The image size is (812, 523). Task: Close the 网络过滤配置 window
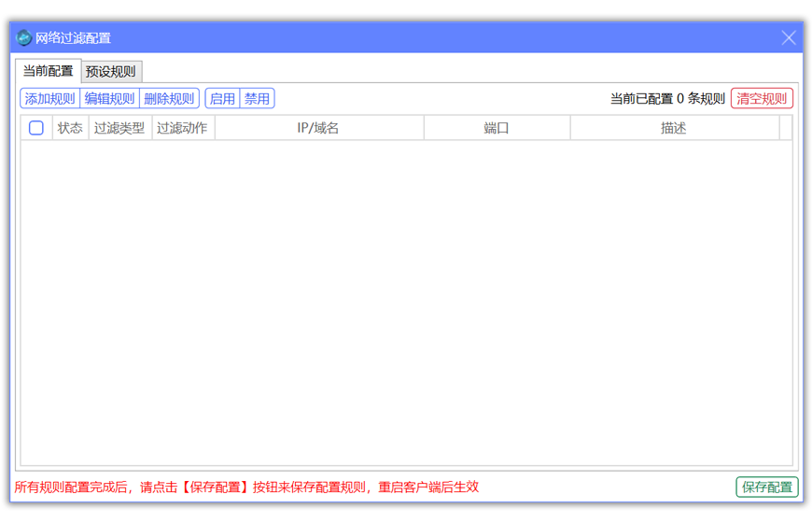click(x=789, y=38)
